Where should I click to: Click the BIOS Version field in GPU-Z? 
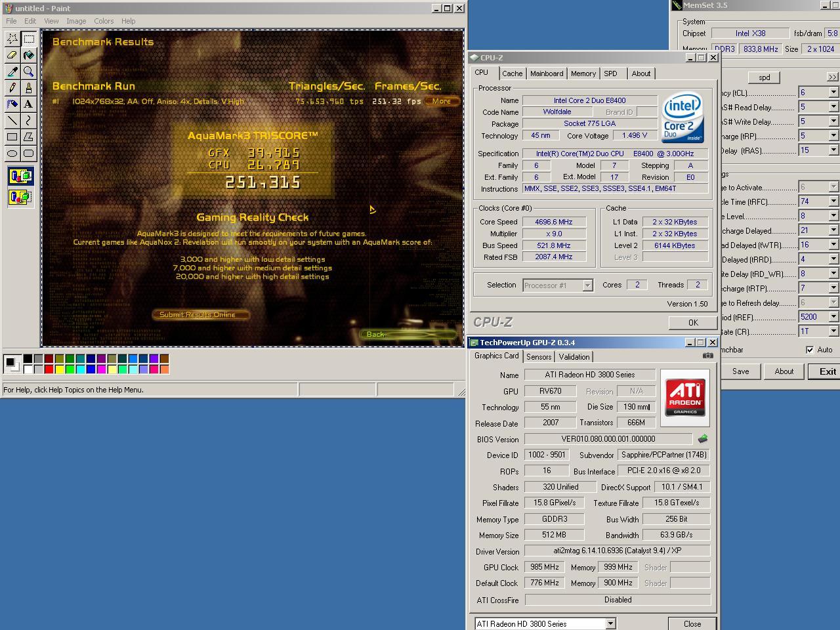[608, 439]
